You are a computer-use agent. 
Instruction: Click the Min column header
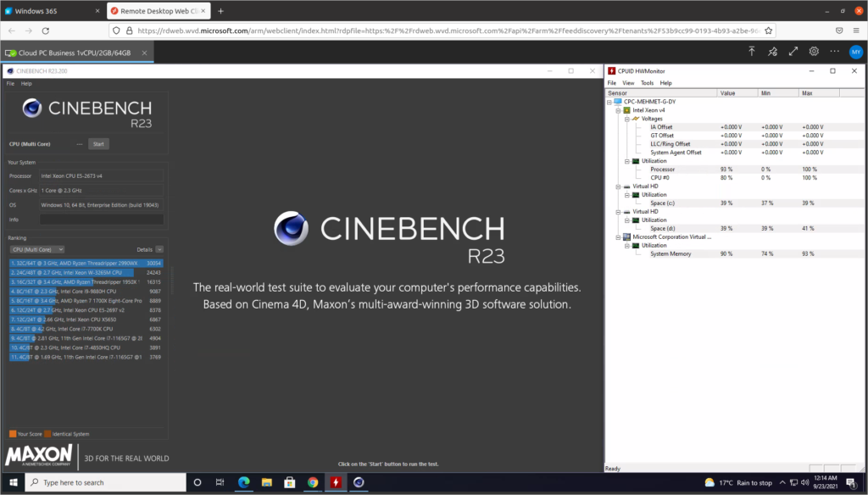click(x=778, y=93)
